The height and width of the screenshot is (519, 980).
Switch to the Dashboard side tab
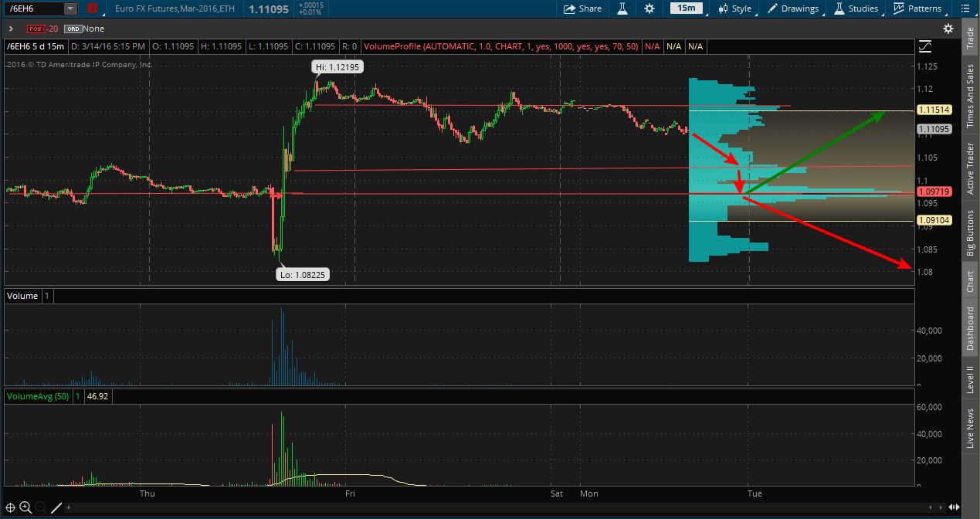tap(971, 328)
